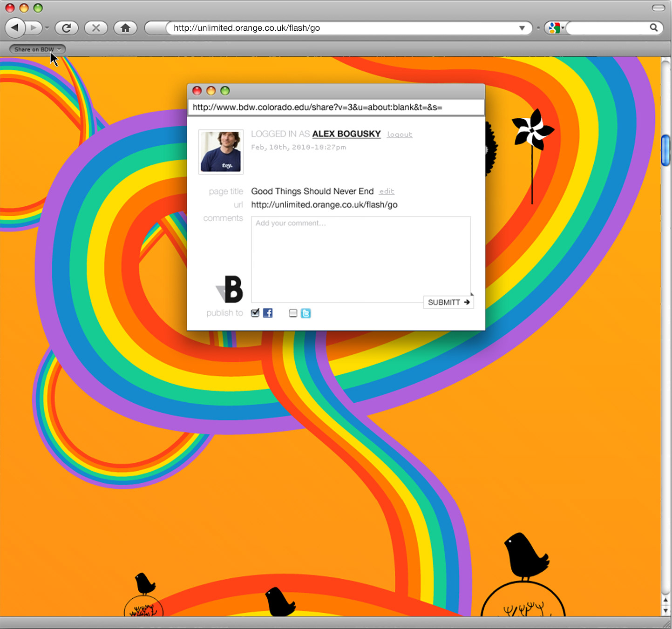Open the ALEX BOGUSKY profile link

pos(346,134)
